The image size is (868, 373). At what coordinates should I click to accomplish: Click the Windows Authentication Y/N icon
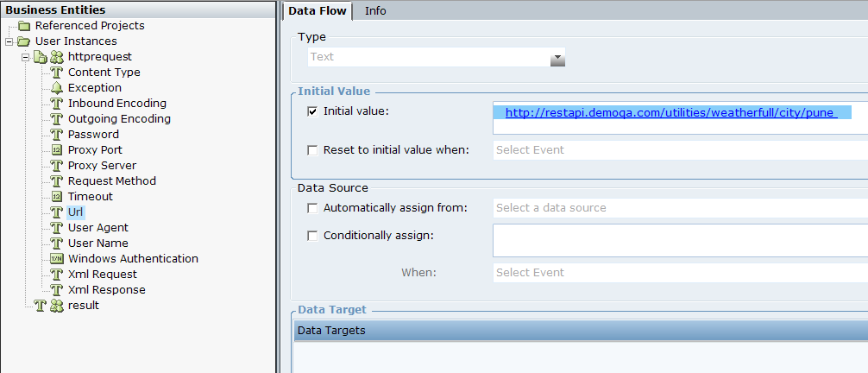(57, 259)
